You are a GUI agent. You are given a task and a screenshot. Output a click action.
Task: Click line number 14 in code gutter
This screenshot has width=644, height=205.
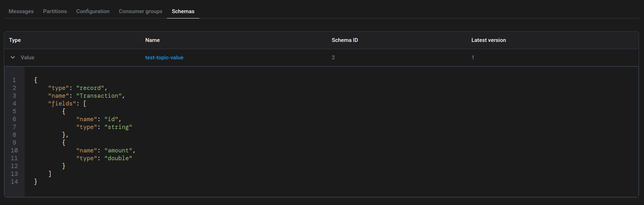pos(14,182)
